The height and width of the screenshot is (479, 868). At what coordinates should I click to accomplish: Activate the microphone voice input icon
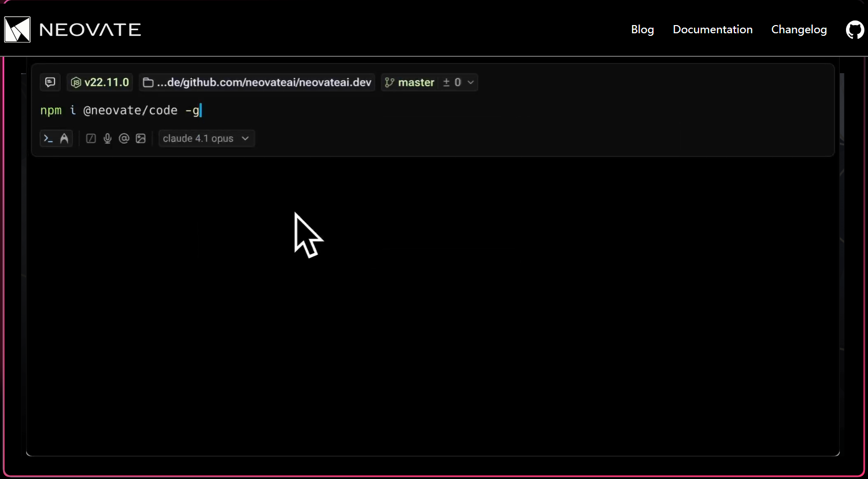[x=108, y=139]
